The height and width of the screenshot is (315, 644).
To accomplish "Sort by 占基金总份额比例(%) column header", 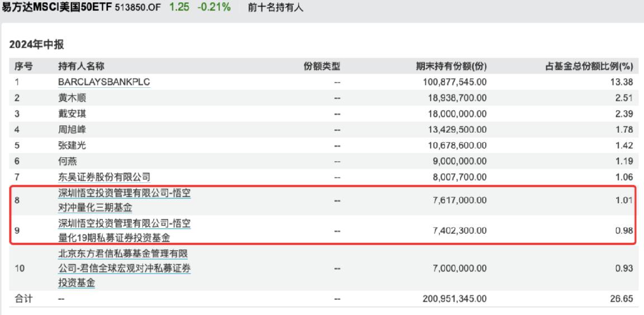I will pos(589,67).
